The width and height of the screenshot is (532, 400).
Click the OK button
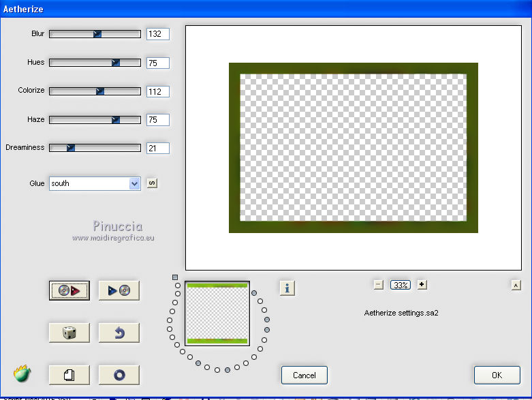tap(497, 375)
